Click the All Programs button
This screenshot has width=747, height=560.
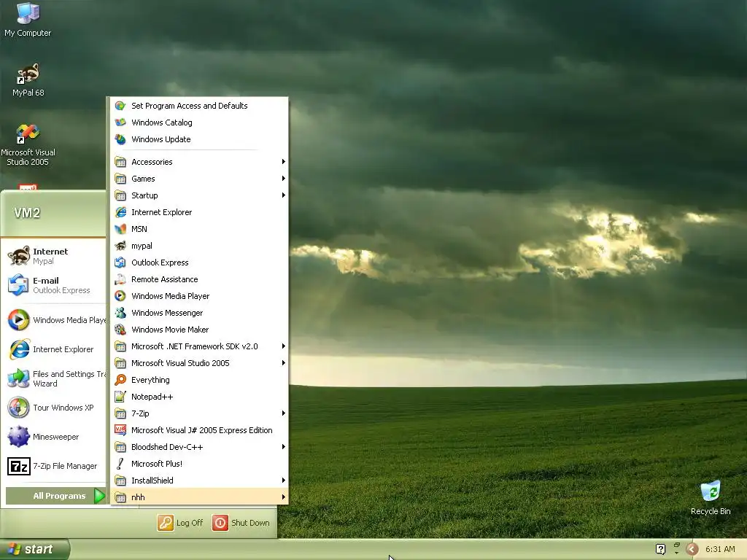[x=55, y=496]
